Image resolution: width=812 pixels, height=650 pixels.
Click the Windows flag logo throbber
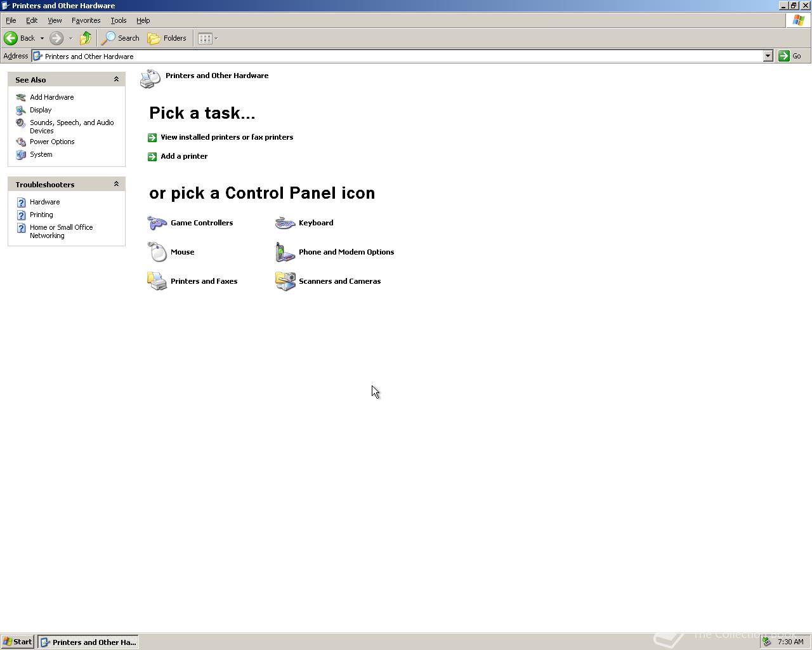pos(798,20)
